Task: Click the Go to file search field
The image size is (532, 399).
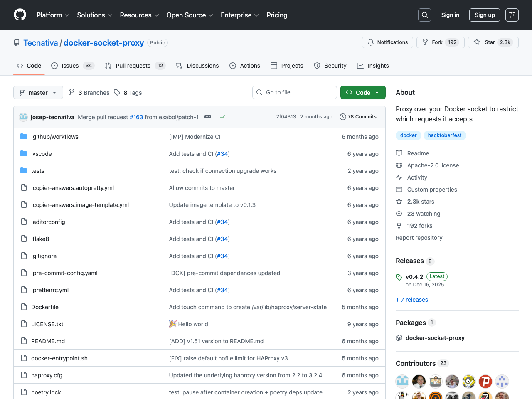Action: click(294, 92)
